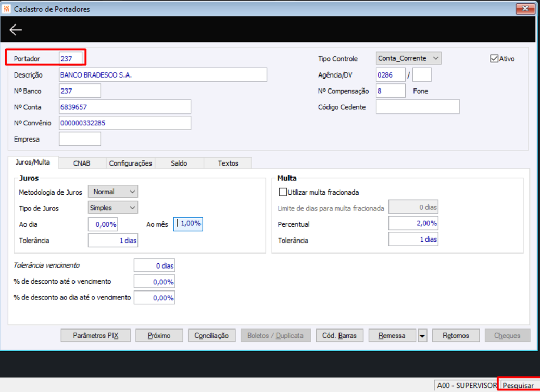Click A00 - SUPERVISOR status bar entry
Image resolution: width=540 pixels, height=392 pixels.
click(467, 385)
